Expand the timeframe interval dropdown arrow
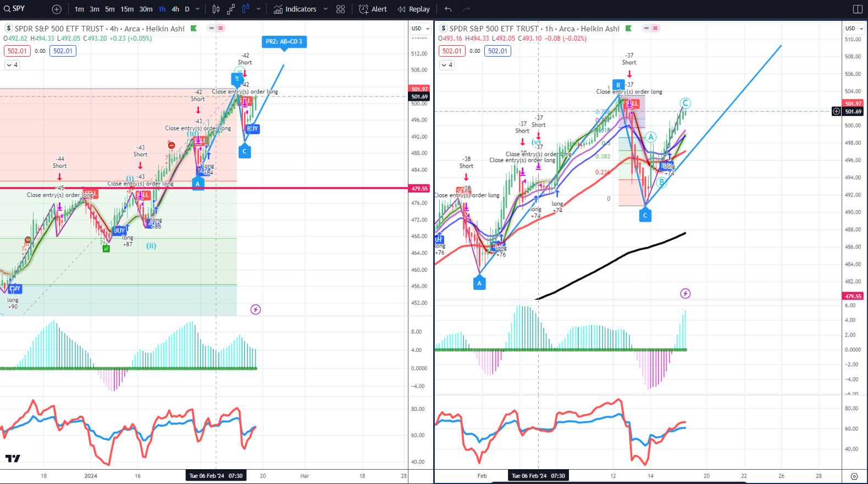The width and height of the screenshot is (868, 484). point(198,9)
